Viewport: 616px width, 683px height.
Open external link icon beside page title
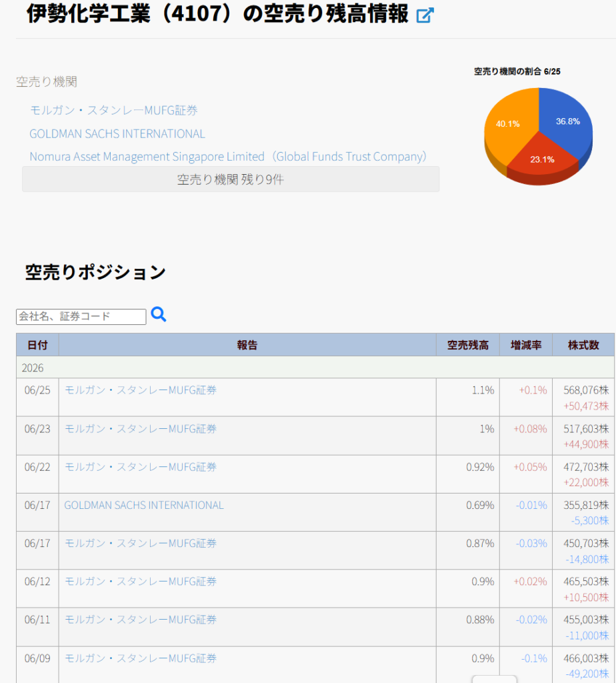[425, 15]
